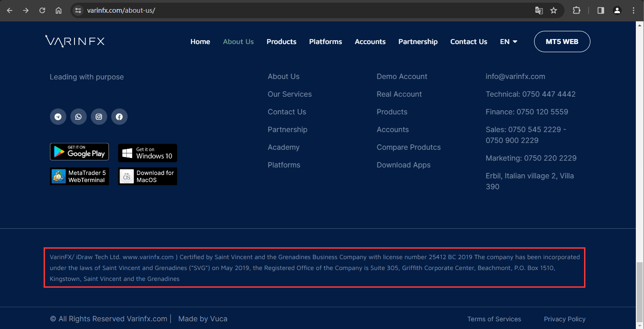Viewport: 644px width, 329px height.
Task: Open the Academy footer link
Action: tap(284, 147)
